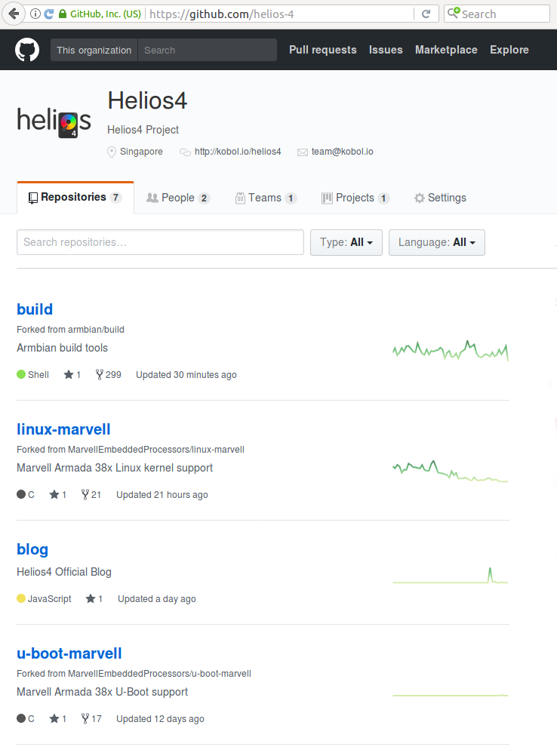The height and width of the screenshot is (756, 557).
Task: Go to Marketplace in the header
Action: (446, 50)
